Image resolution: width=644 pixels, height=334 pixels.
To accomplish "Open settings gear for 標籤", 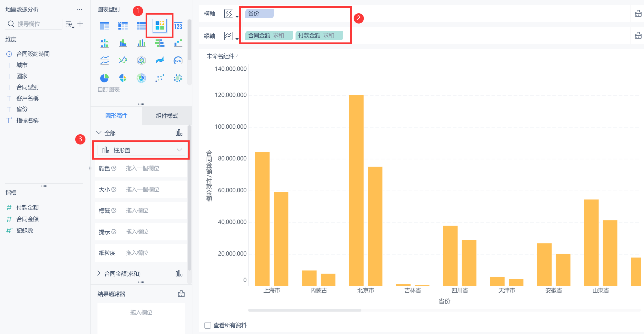I will pos(114,210).
